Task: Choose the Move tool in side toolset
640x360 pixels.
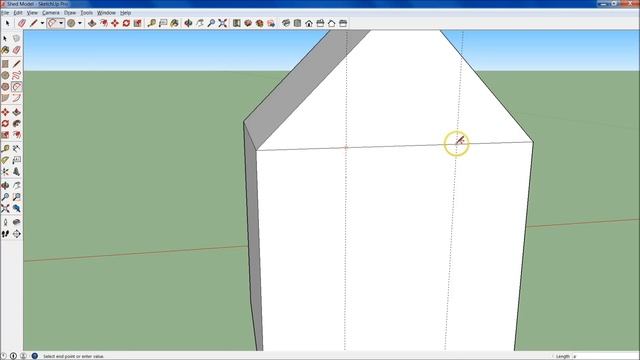Action: tap(5, 112)
